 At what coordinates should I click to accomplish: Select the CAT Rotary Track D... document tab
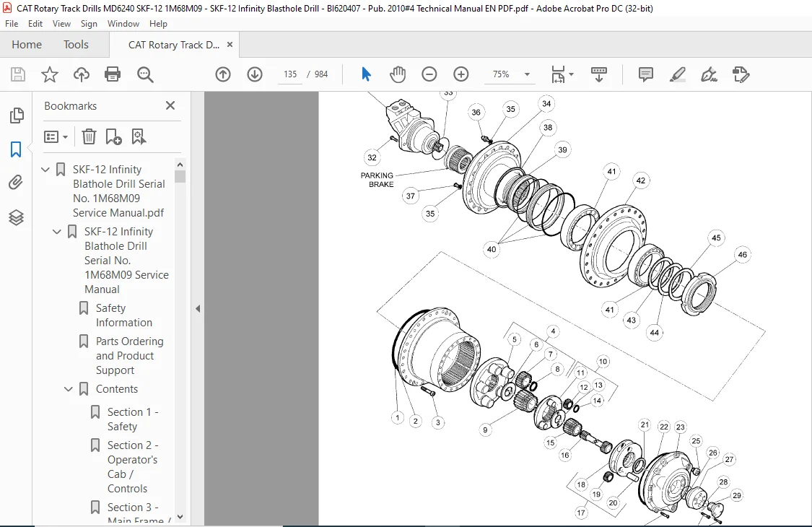pos(174,45)
